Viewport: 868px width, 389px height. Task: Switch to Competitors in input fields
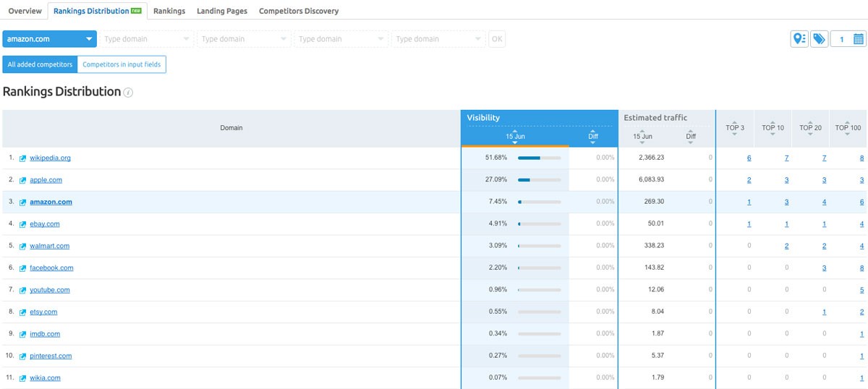point(122,64)
